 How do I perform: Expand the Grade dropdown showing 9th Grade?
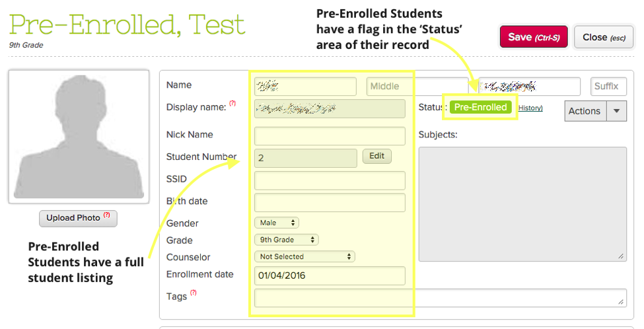287,239
